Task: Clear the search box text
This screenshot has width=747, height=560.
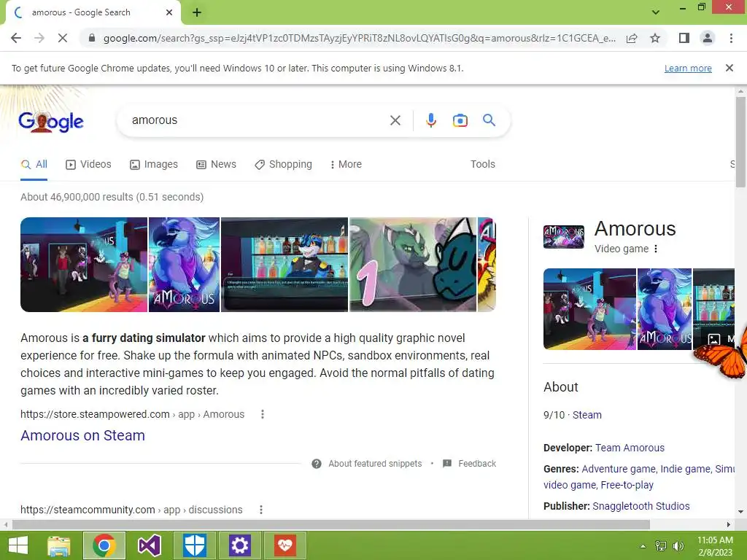Action: click(395, 120)
